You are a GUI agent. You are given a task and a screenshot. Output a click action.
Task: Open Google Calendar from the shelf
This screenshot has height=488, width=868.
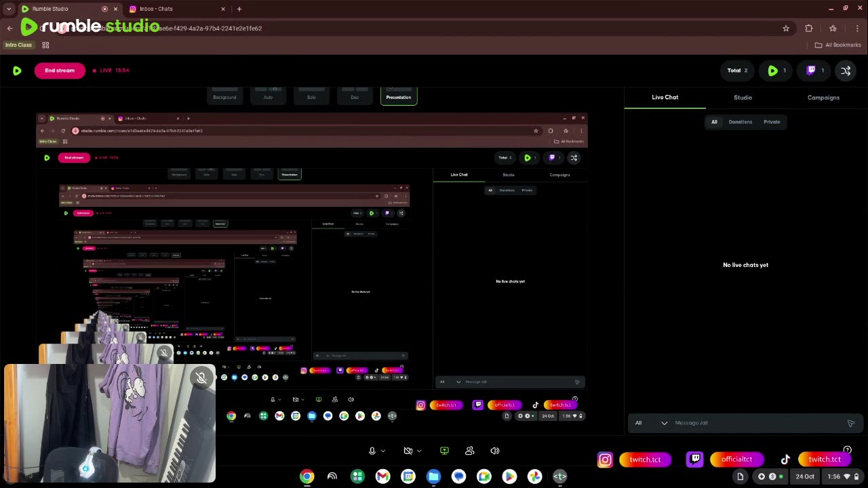point(408,476)
